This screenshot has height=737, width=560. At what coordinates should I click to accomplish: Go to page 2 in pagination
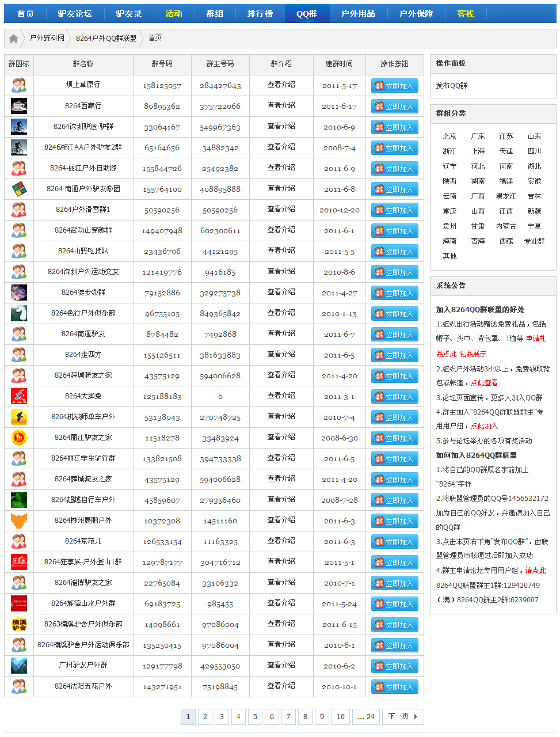pos(205,716)
